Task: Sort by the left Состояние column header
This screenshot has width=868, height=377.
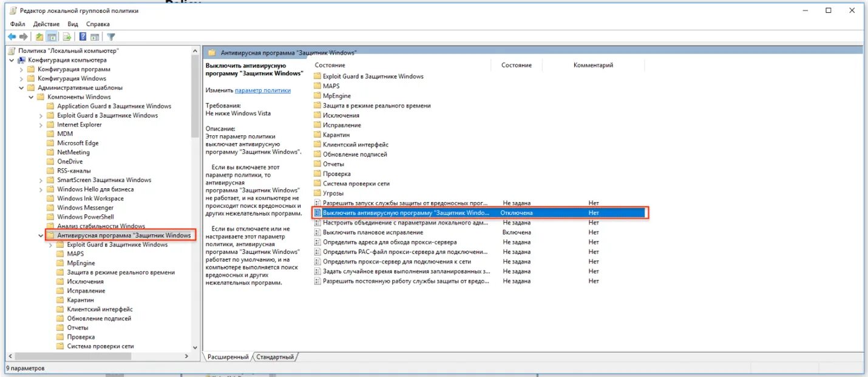Action: (x=330, y=65)
